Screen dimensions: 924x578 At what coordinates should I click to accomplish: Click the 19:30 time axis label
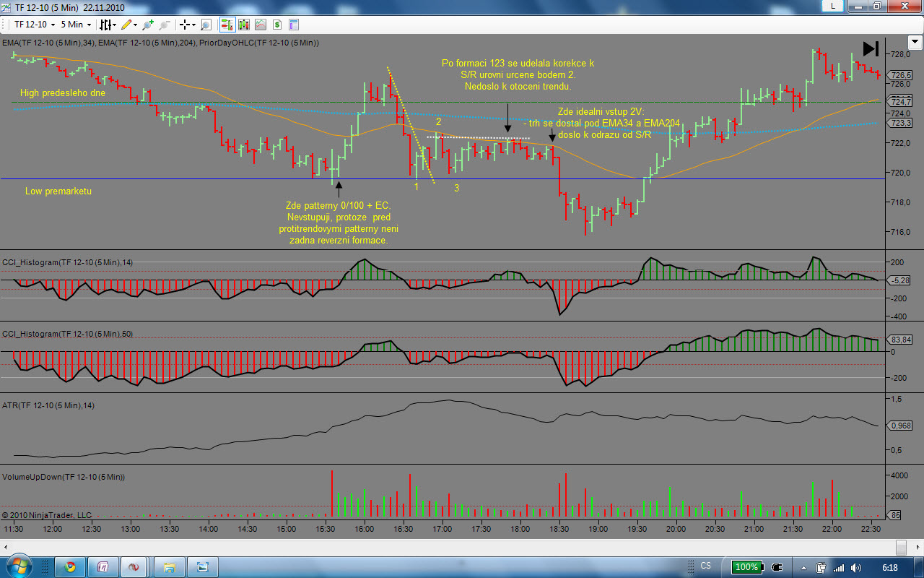pyautogui.click(x=637, y=529)
